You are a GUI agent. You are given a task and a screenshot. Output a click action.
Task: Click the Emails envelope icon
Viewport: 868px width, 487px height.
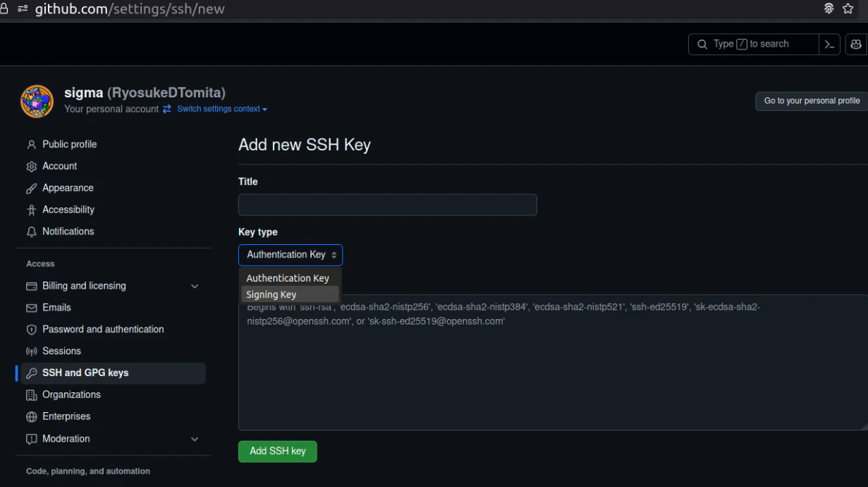pos(31,308)
